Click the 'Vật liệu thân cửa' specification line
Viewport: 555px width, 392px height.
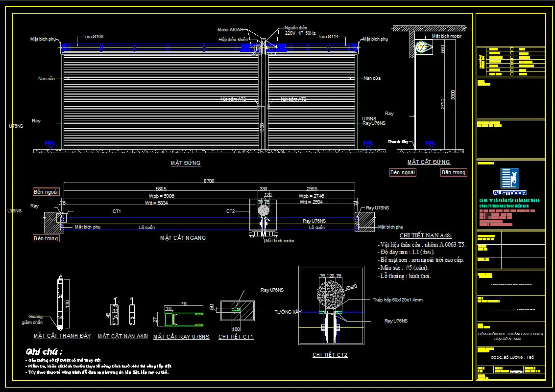[x=421, y=245]
